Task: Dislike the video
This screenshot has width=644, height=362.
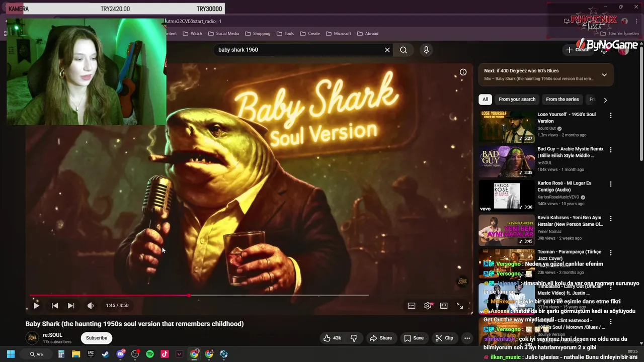Action: pyautogui.click(x=354, y=338)
